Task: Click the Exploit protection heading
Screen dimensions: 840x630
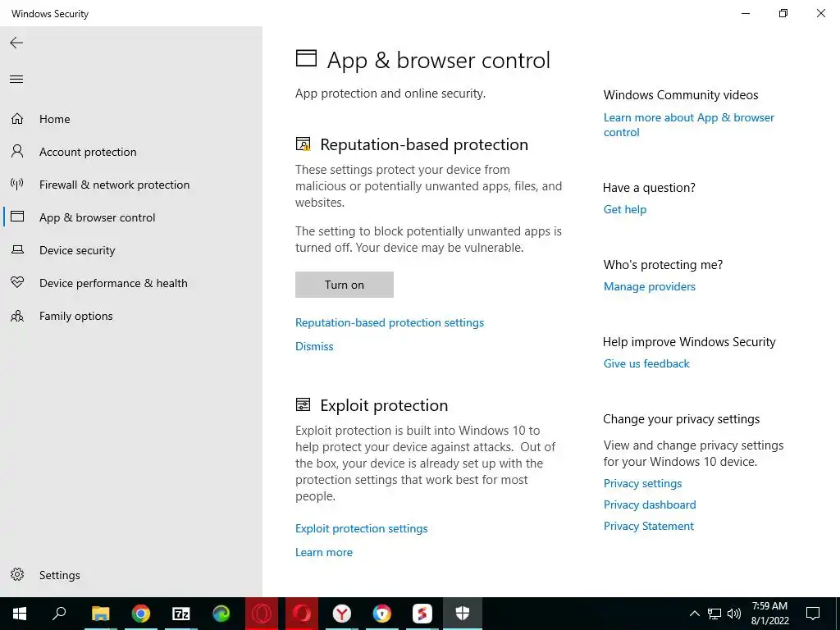Action: point(384,405)
